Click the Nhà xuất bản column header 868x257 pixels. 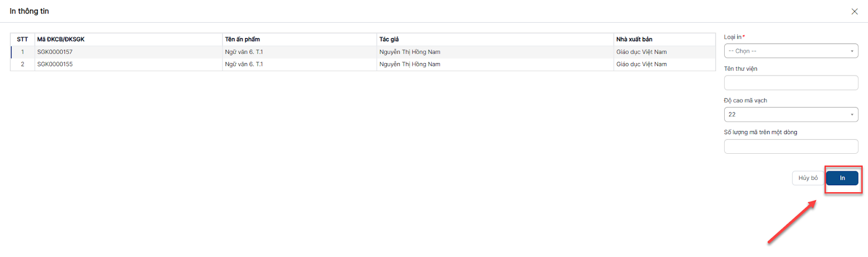634,40
